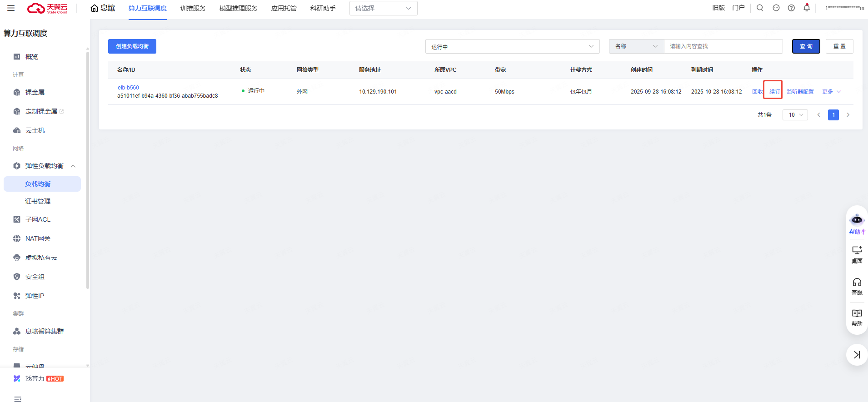The width and height of the screenshot is (868, 402).
Task: Click the 运行中 status cell in table
Action: tap(253, 91)
